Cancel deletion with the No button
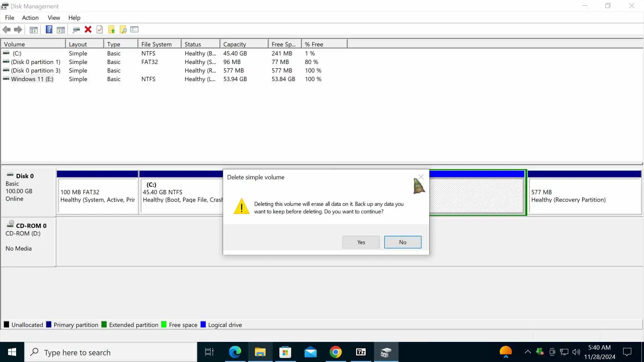The width and height of the screenshot is (644, 362). coord(402,242)
